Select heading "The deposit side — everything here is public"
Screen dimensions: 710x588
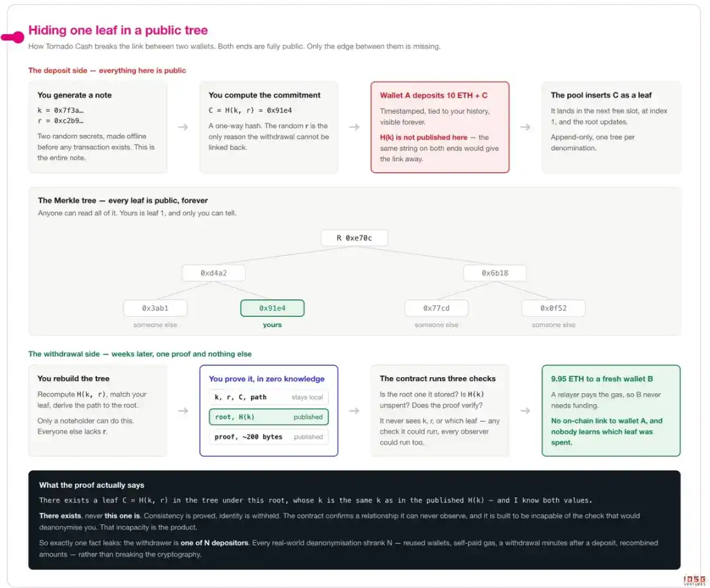tap(107, 71)
